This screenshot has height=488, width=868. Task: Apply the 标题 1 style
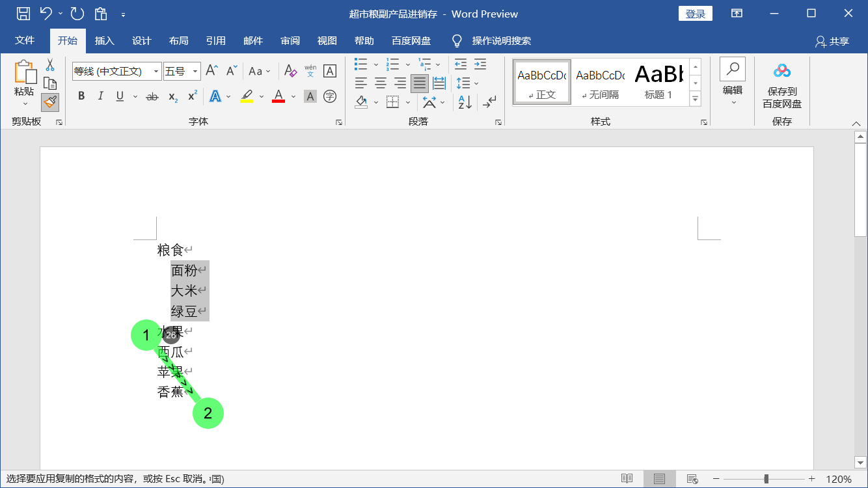658,82
